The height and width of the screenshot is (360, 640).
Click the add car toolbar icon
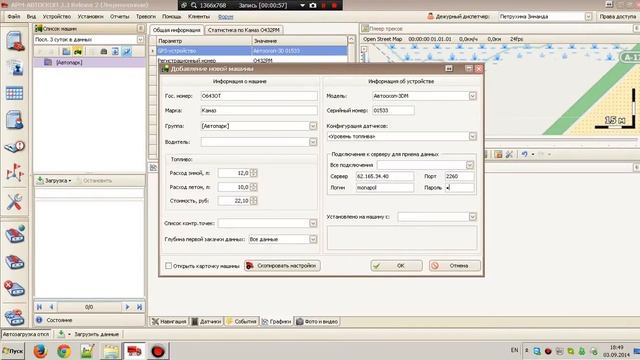tap(78, 51)
